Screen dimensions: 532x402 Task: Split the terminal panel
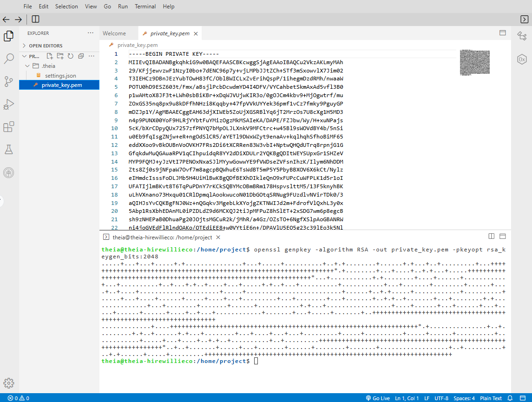[x=491, y=236]
